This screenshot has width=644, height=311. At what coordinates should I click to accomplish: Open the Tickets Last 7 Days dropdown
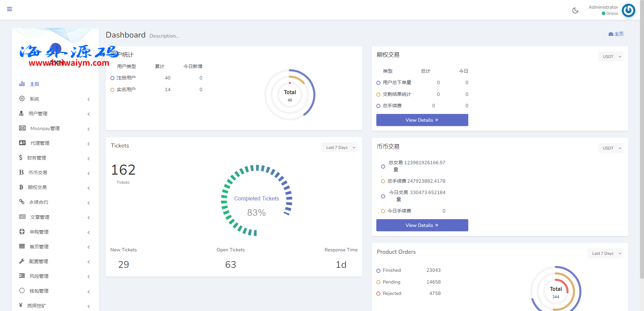tap(339, 147)
